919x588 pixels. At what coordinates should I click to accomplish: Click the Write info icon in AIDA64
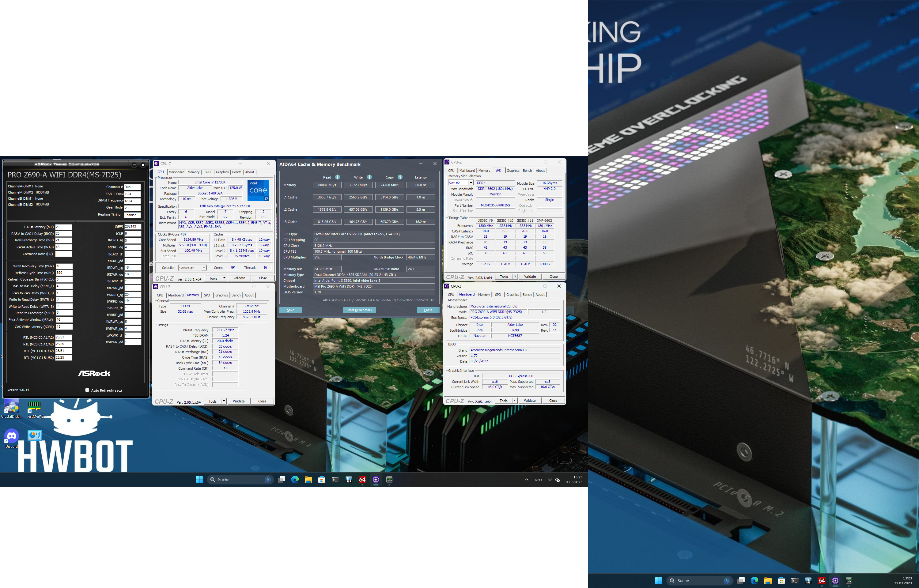click(x=369, y=177)
